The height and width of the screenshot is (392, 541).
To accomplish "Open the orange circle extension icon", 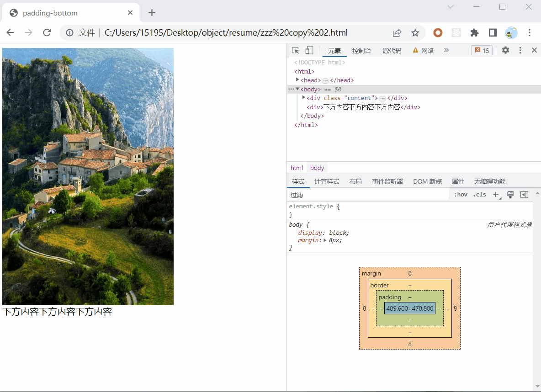I will (438, 33).
